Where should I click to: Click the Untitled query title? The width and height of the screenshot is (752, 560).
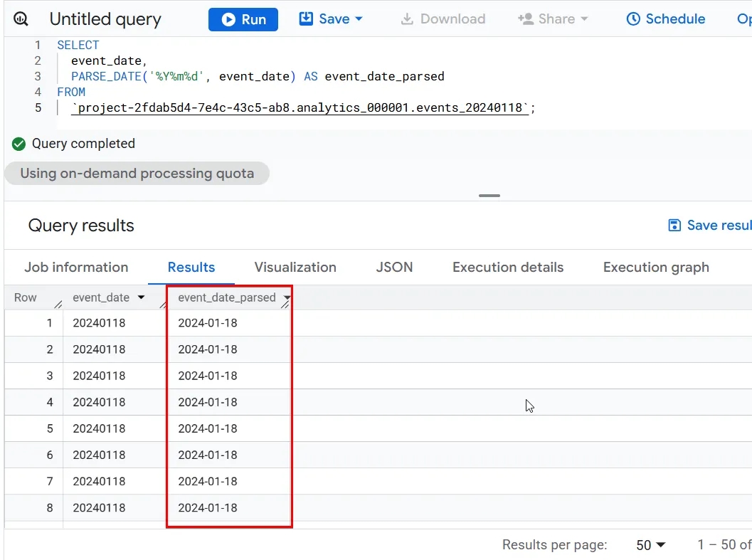(105, 19)
